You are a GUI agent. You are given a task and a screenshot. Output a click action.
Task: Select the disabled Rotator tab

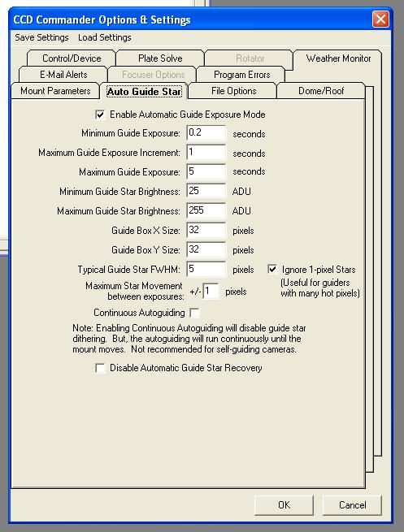click(x=250, y=58)
